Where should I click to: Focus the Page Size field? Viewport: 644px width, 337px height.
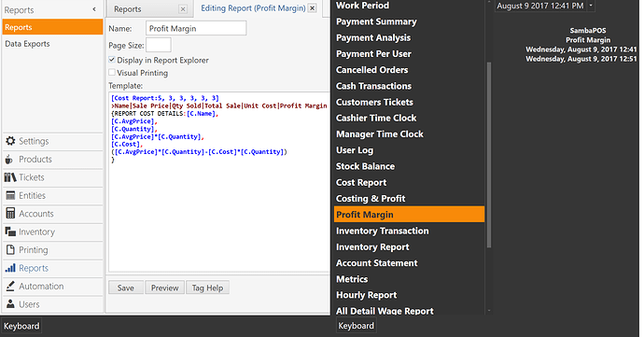click(x=159, y=45)
